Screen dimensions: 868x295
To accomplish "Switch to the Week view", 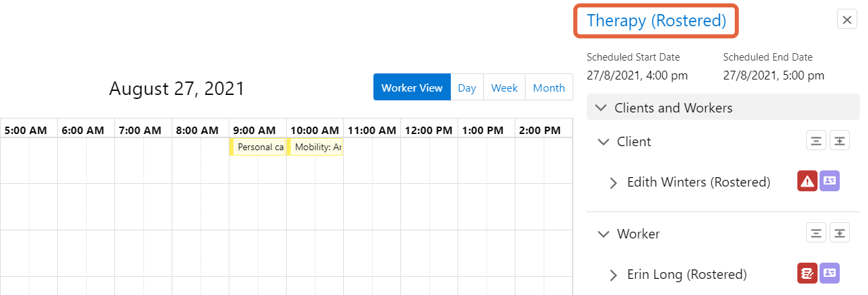I will (x=505, y=88).
